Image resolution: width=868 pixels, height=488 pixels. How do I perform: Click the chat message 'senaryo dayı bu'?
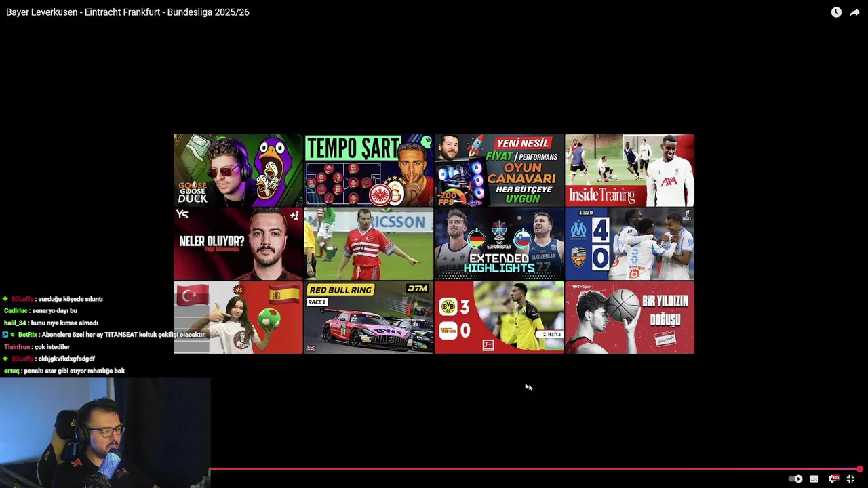tap(55, 311)
